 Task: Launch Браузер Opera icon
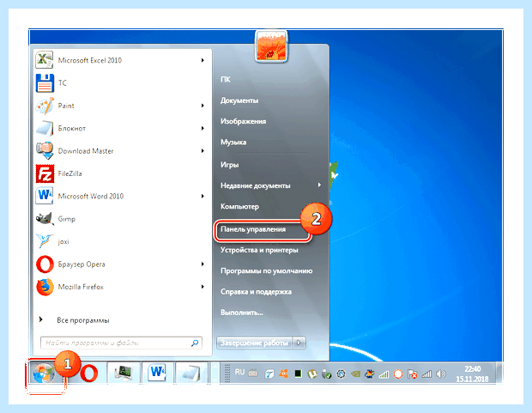[45, 264]
